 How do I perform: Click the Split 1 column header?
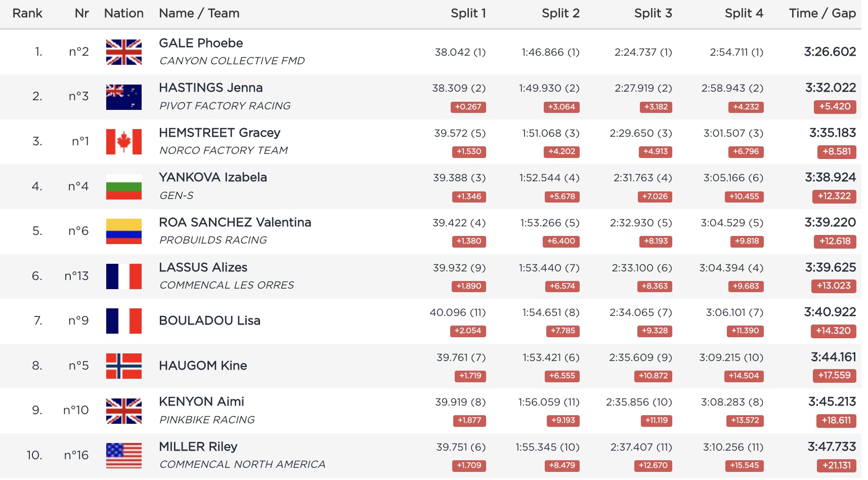click(x=468, y=13)
